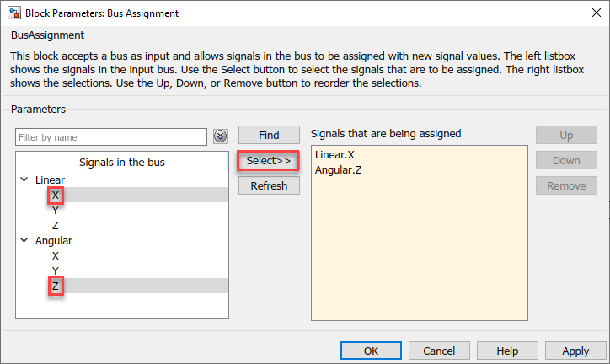This screenshot has height=364, width=610.
Task: Open Help for this block
Action: coord(507,351)
